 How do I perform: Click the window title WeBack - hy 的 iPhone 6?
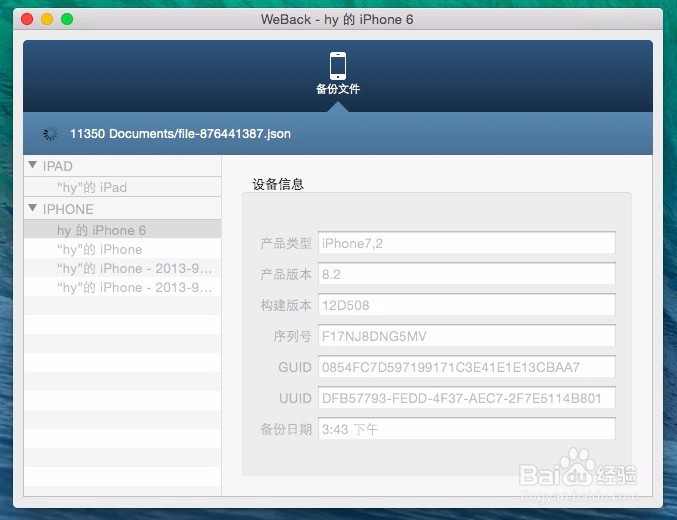click(337, 19)
